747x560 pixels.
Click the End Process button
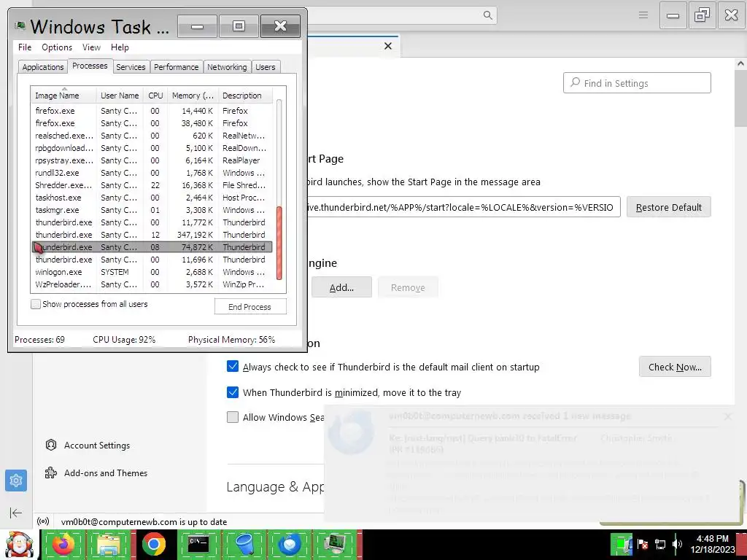coord(250,307)
